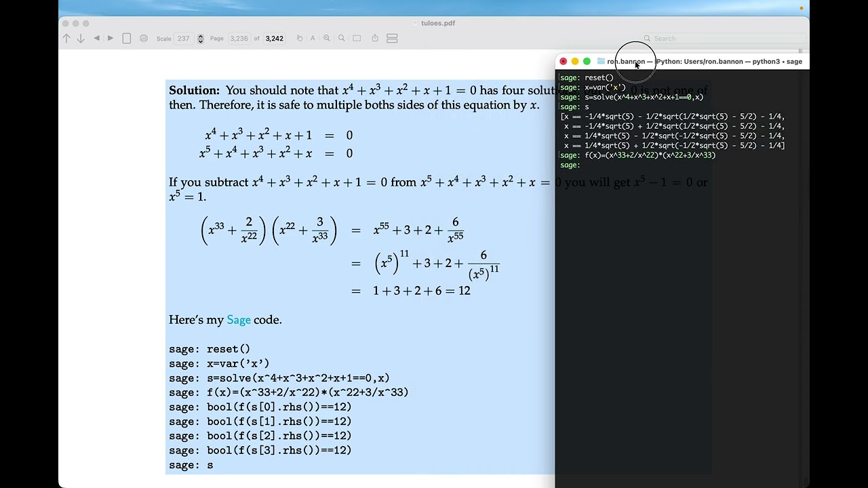Image resolution: width=868 pixels, height=488 pixels.
Task: Open the find magnifier icon
Action: click(x=342, y=39)
